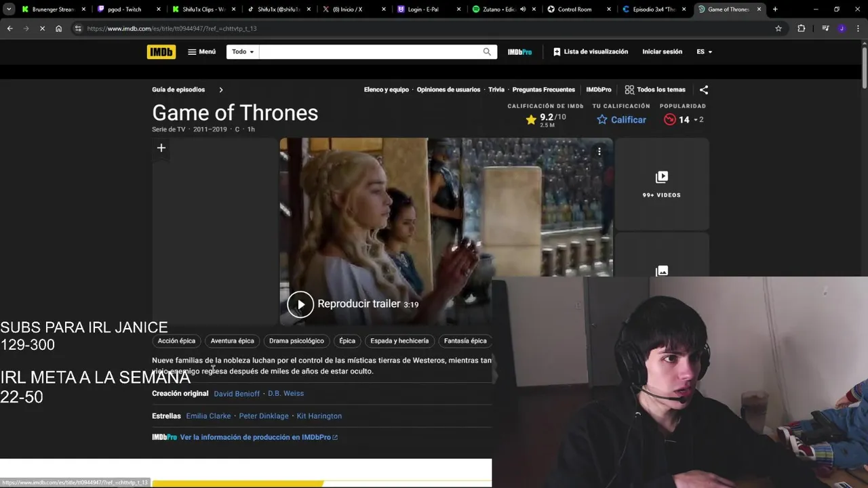Open Ver la información de producción en IMDbPro
The height and width of the screenshot is (488, 868).
tap(258, 437)
